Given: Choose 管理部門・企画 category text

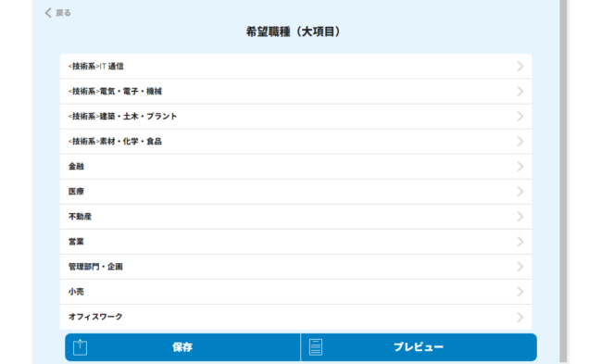Looking at the screenshot, I should [x=95, y=267].
